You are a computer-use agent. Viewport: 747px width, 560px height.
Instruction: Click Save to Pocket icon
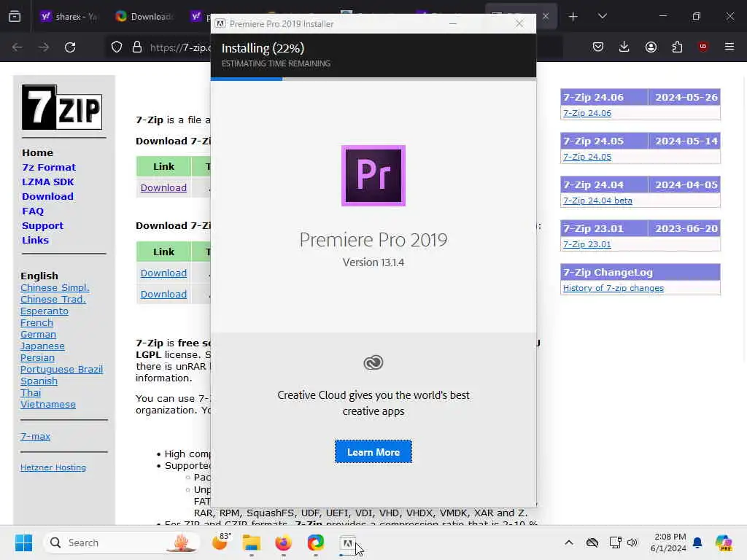598,47
